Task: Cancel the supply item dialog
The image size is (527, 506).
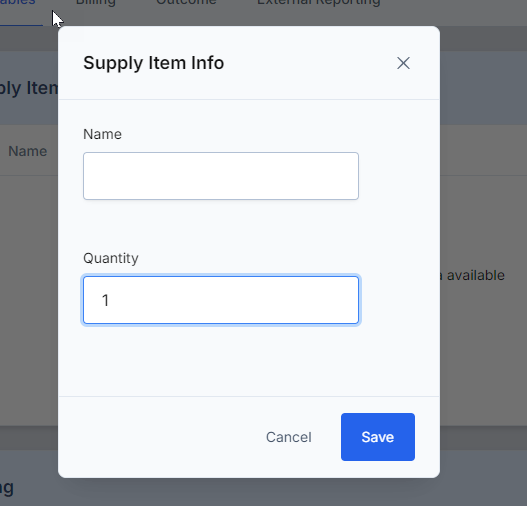Action: (289, 437)
